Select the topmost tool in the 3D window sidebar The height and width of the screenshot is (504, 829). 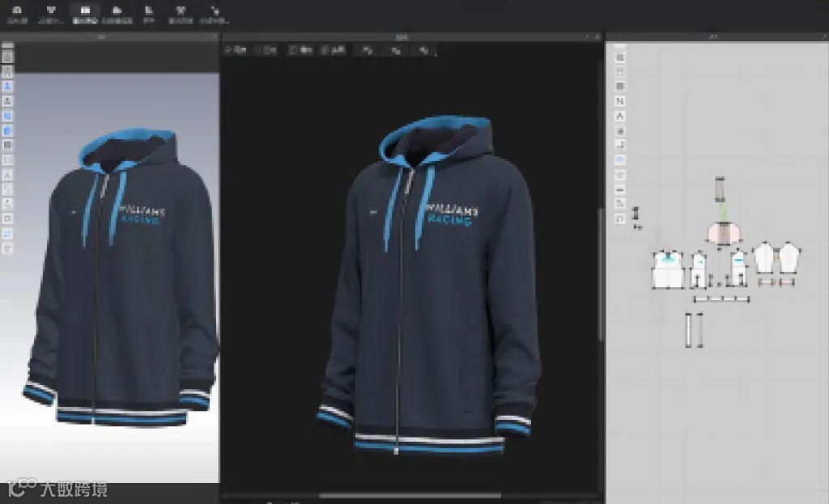click(7, 57)
